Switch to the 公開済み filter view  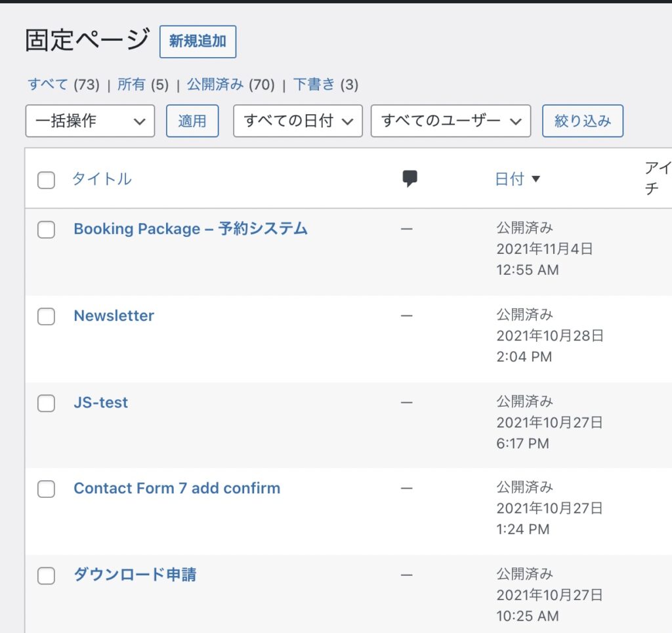pyautogui.click(x=215, y=85)
